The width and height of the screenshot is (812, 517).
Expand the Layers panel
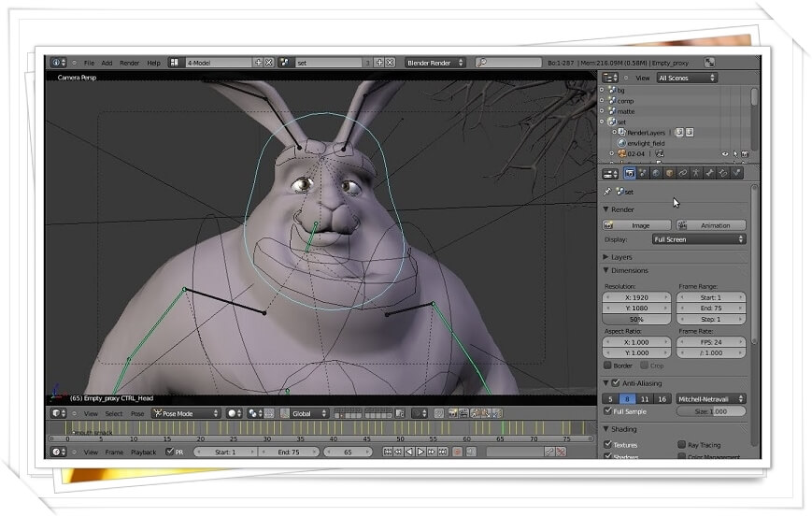pos(605,257)
